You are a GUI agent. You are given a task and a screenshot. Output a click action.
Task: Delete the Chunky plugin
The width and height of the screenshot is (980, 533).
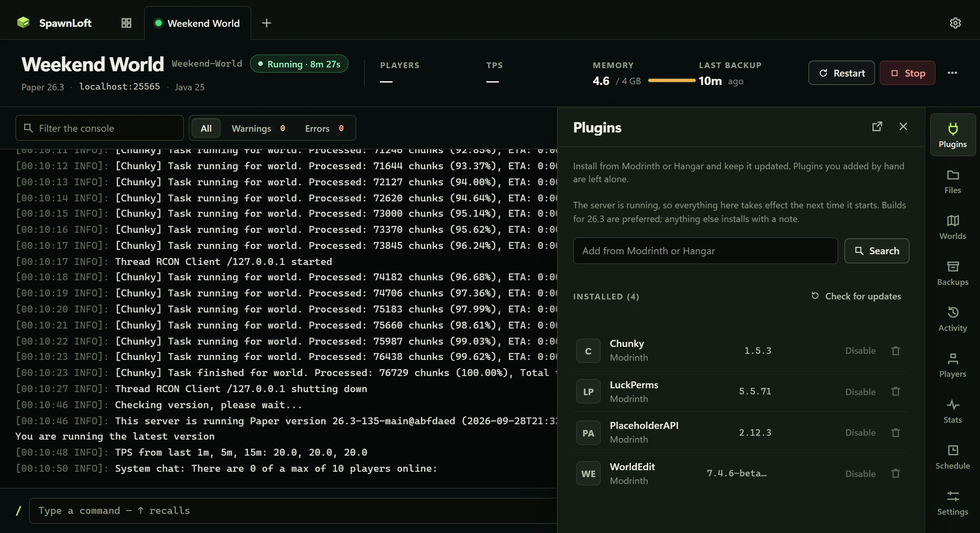point(895,350)
